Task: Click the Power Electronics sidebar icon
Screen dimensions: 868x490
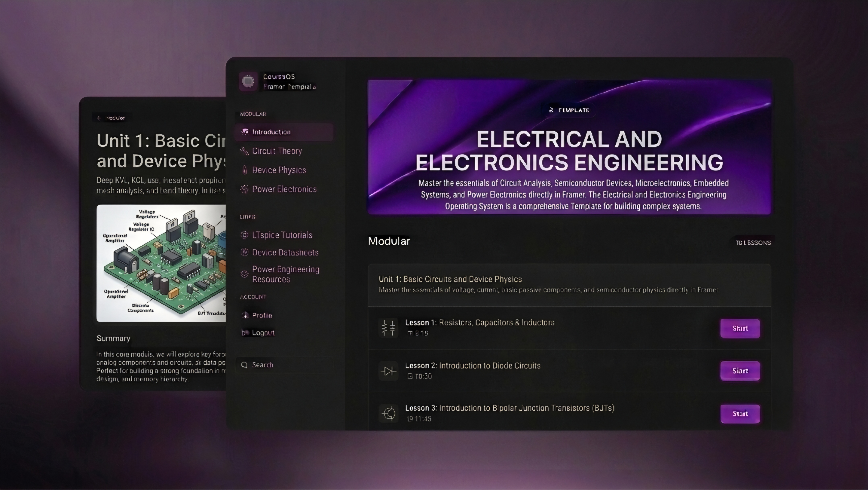Action: pos(244,189)
